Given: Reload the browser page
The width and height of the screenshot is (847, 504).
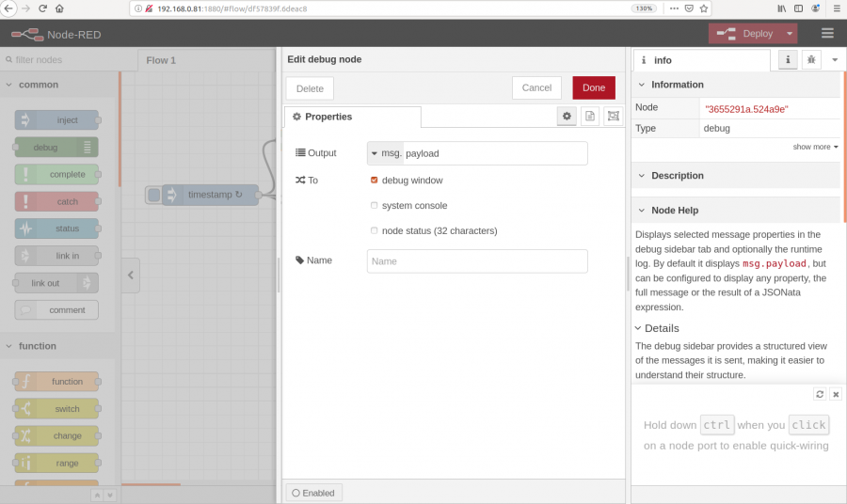Looking at the screenshot, I should (x=42, y=8).
